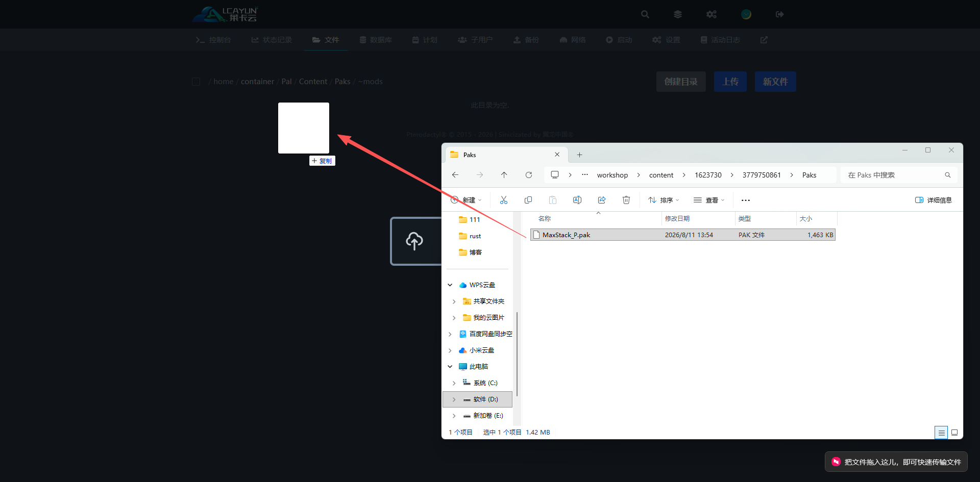980x482 pixels.
Task: Cut the selected file in Explorer toolbar
Action: click(504, 200)
